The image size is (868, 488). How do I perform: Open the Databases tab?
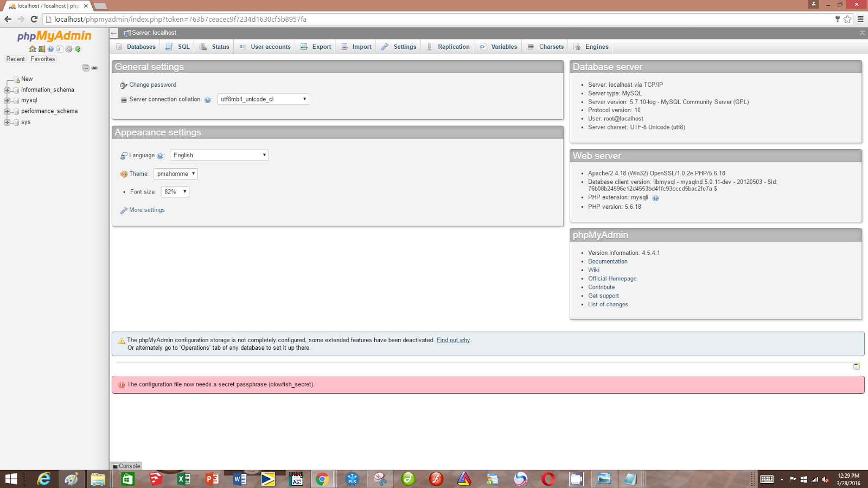(x=136, y=47)
